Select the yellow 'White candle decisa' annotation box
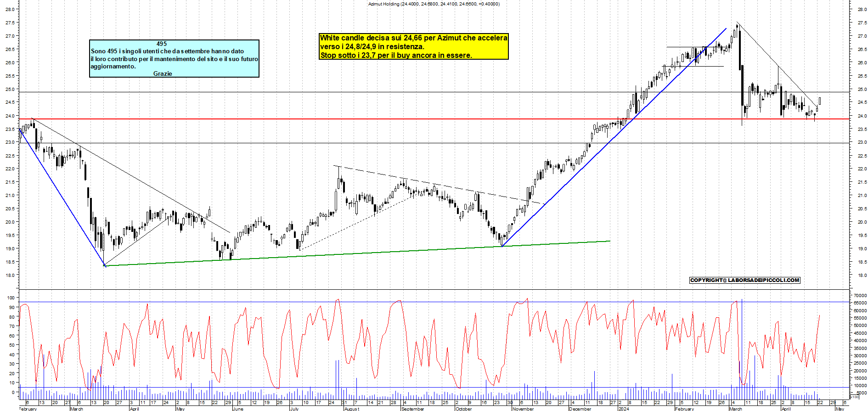 click(x=414, y=46)
